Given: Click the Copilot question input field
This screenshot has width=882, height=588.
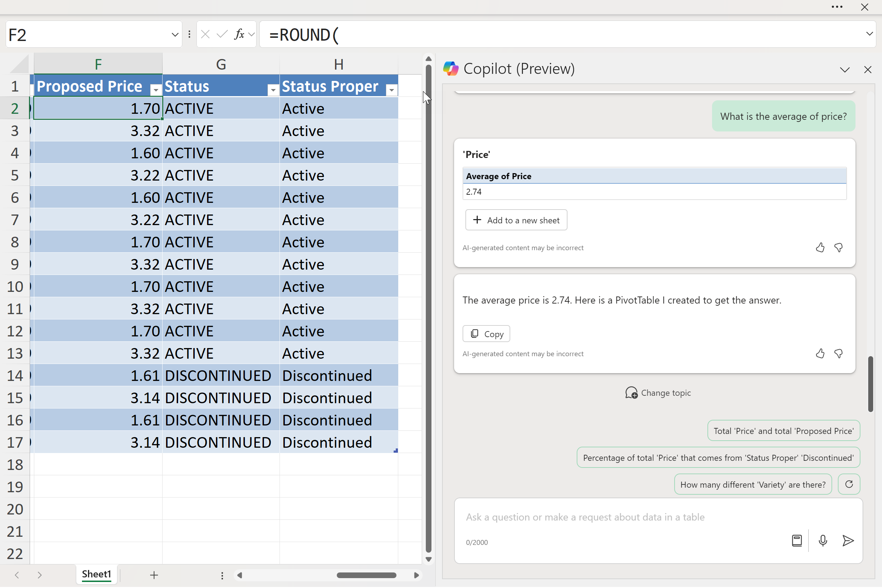Looking at the screenshot, I should pyautogui.click(x=623, y=517).
